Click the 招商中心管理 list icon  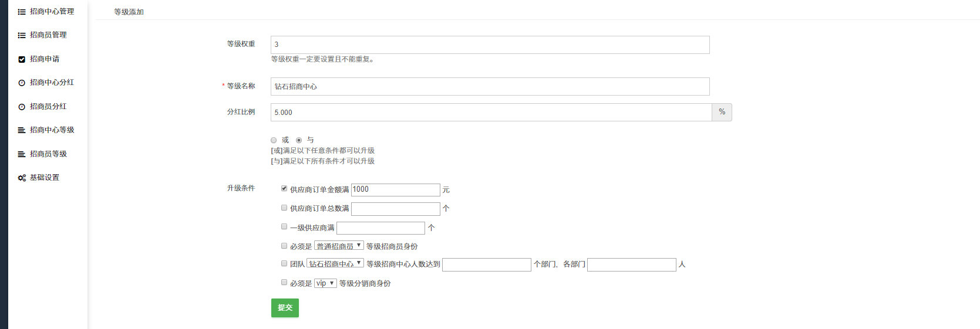pos(22,12)
